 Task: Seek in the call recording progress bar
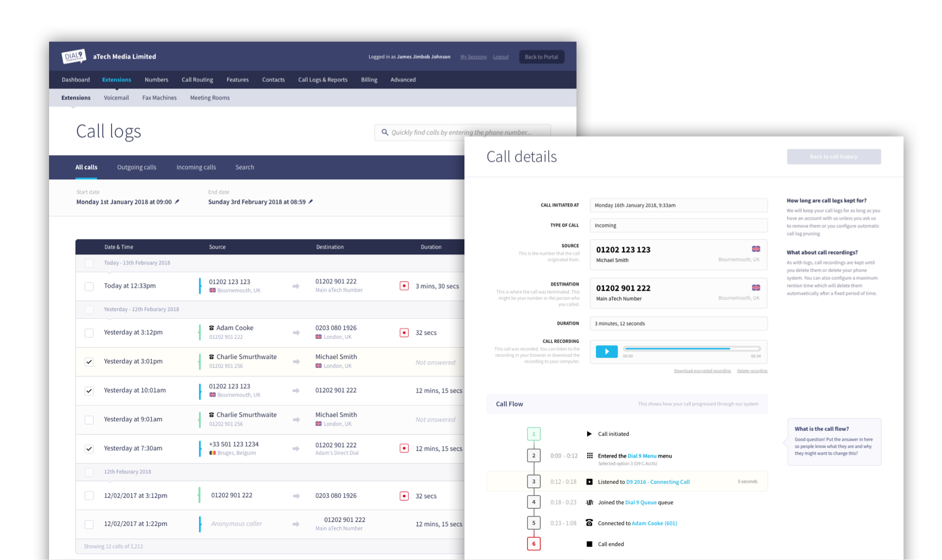click(692, 349)
